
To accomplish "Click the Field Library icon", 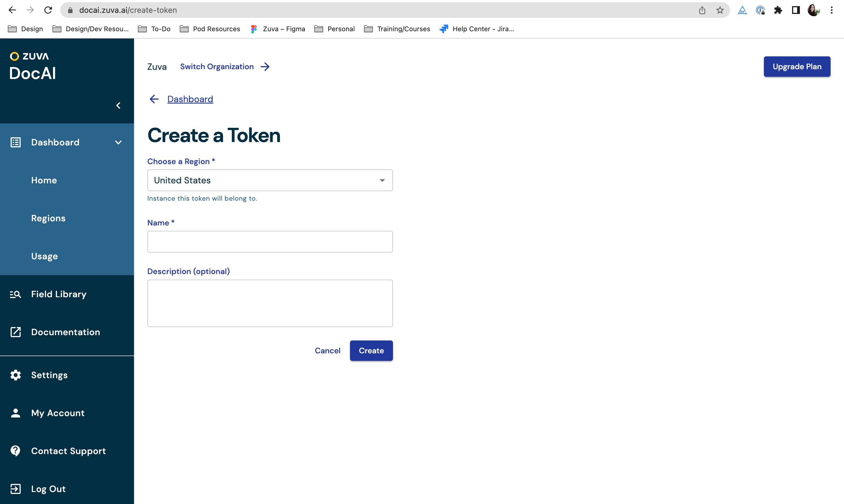I will click(16, 294).
